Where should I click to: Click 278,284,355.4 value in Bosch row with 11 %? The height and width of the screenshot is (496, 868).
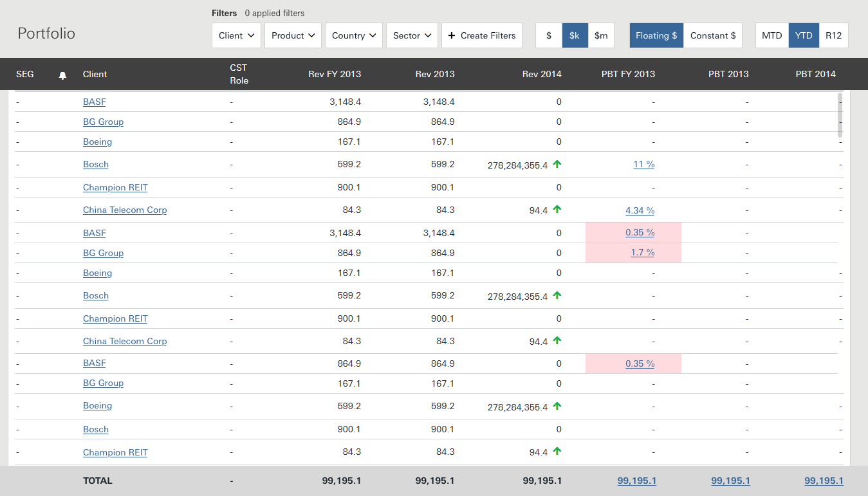[518, 165]
